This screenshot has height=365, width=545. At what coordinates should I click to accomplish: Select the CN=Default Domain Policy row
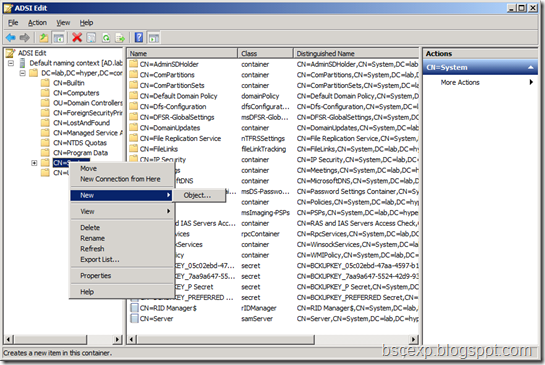point(274,96)
